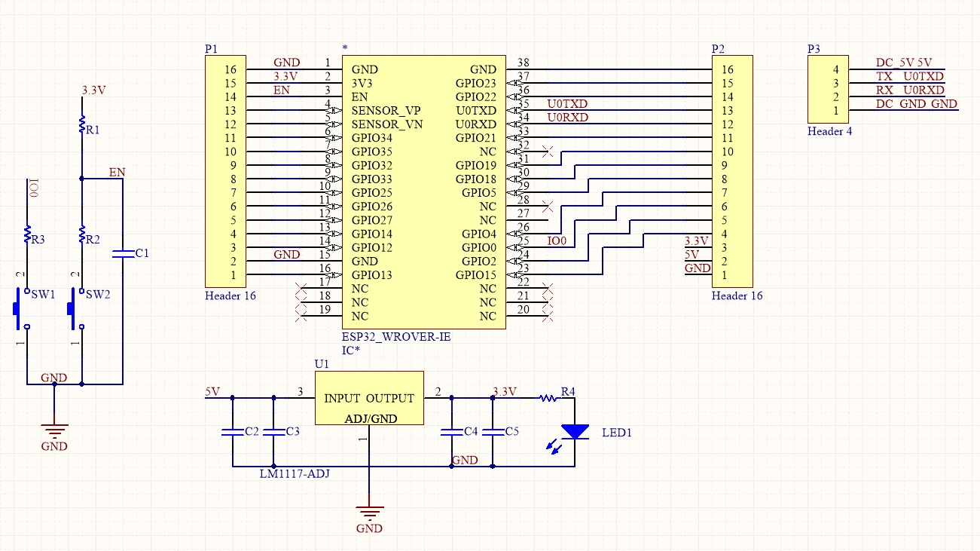Click the Header 4 label
Image resolution: width=980 pixels, height=551 pixels.
pyautogui.click(x=830, y=131)
